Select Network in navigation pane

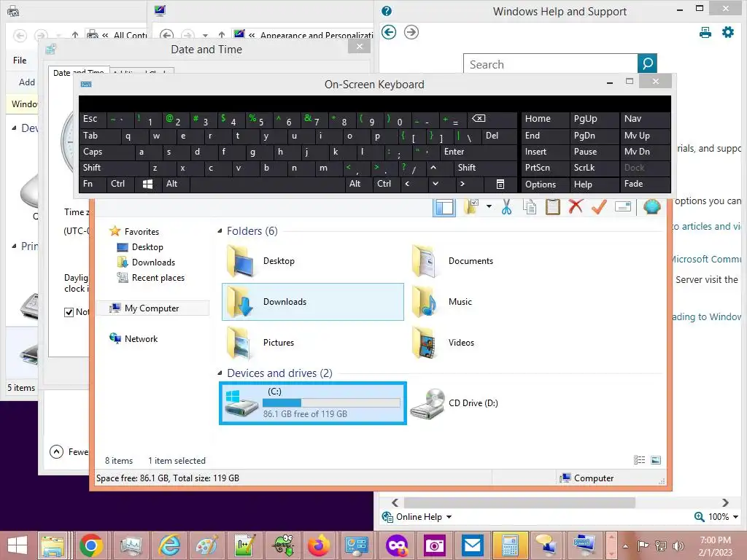pos(133,338)
